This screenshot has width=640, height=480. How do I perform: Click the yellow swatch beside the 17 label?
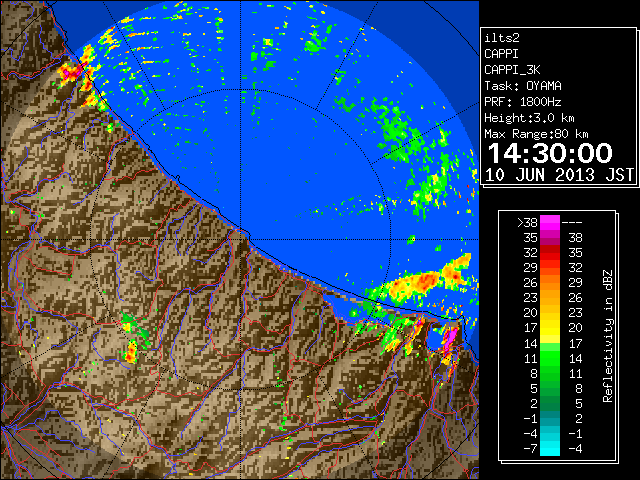point(549,328)
